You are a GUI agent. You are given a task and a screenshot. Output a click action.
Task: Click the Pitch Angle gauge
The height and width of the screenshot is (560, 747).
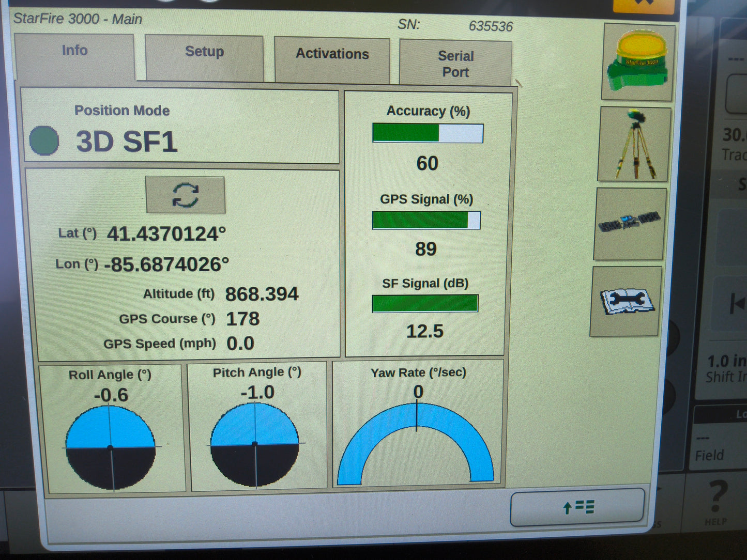(255, 444)
